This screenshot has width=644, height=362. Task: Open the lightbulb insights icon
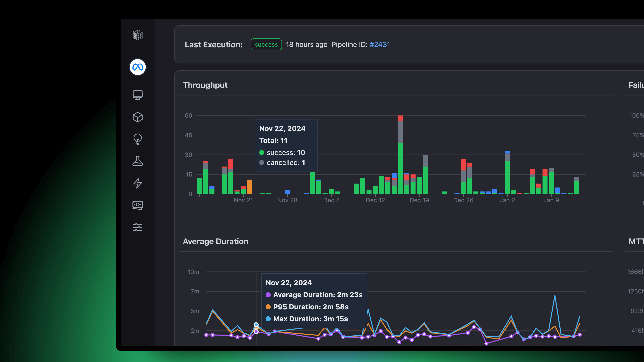point(138,139)
